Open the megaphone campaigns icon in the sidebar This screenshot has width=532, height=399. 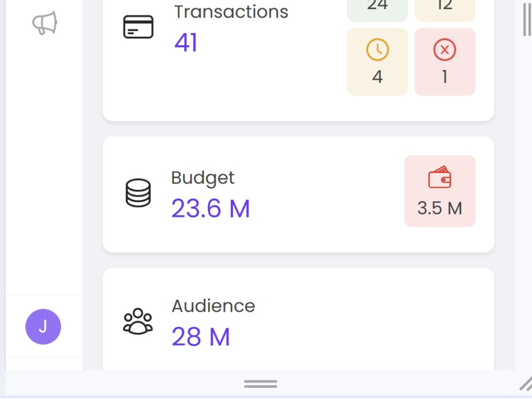[45, 23]
